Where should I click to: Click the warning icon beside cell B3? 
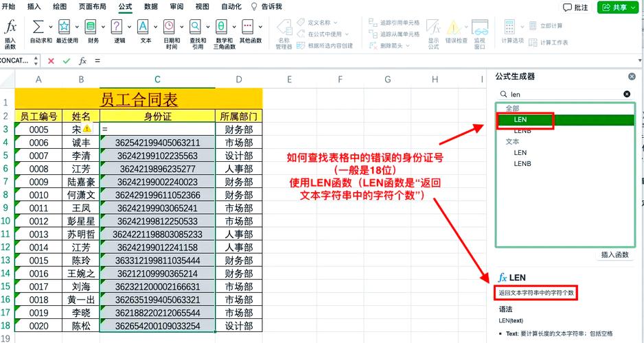87,128
